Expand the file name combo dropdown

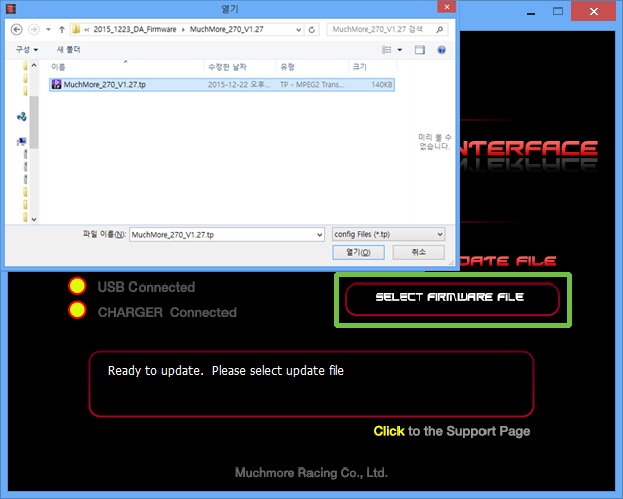319,235
